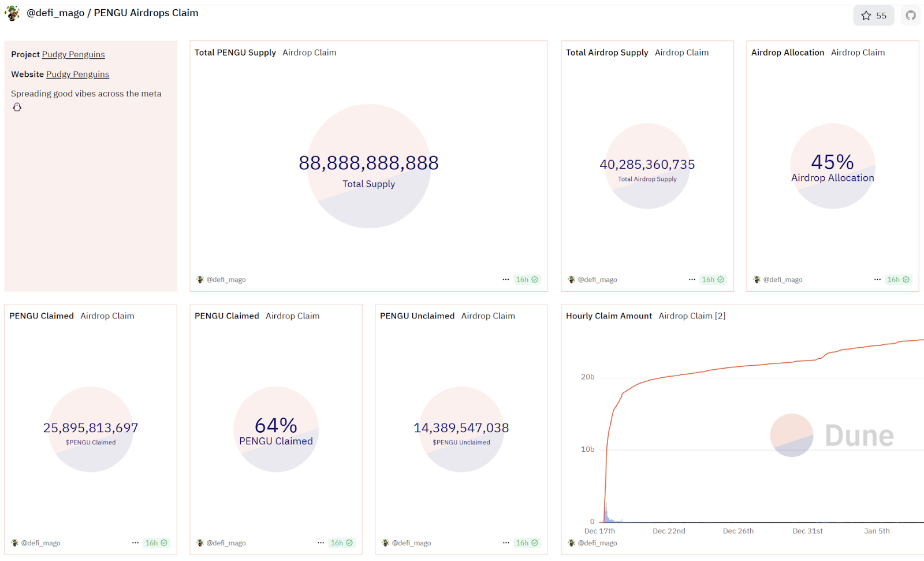This screenshot has width=924, height=561.
Task: Click the 45% airdrop allocation value
Action: (x=832, y=162)
